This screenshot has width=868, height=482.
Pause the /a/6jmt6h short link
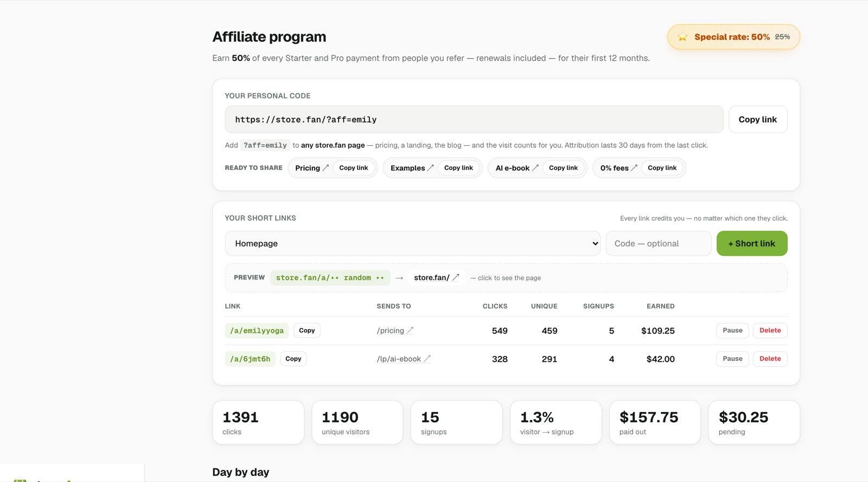click(732, 358)
